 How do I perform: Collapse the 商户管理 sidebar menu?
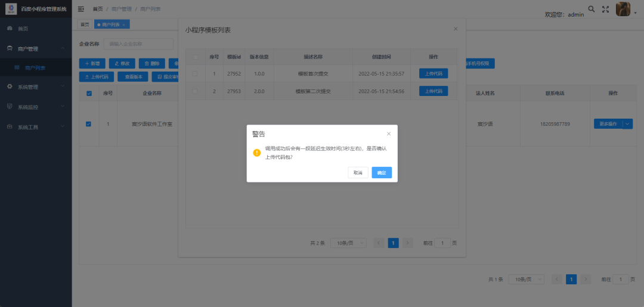click(x=36, y=49)
